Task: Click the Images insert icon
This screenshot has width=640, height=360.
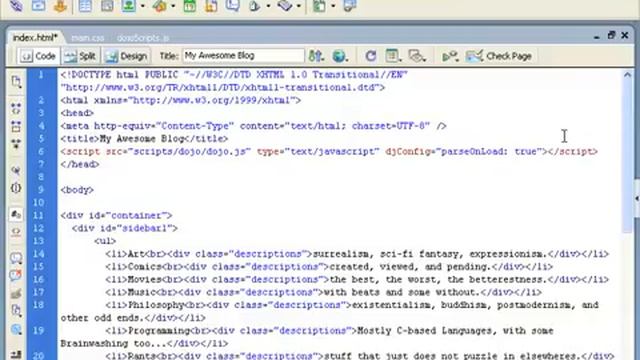Action: click(129, 6)
